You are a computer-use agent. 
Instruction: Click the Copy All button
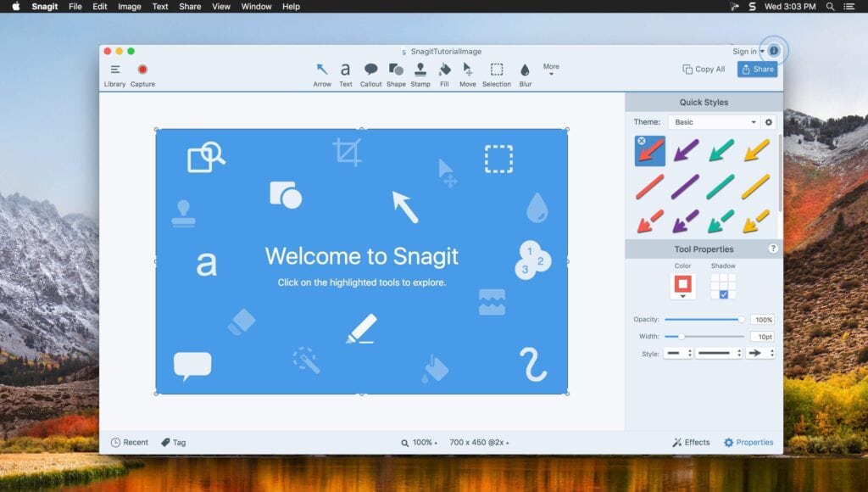(x=704, y=70)
